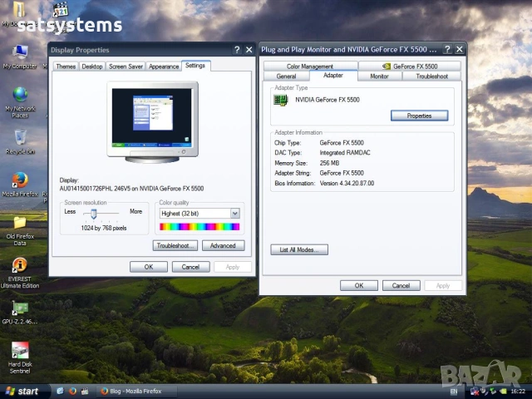This screenshot has height=399, width=532.
Task: Select the Adapter tab
Action: click(333, 76)
